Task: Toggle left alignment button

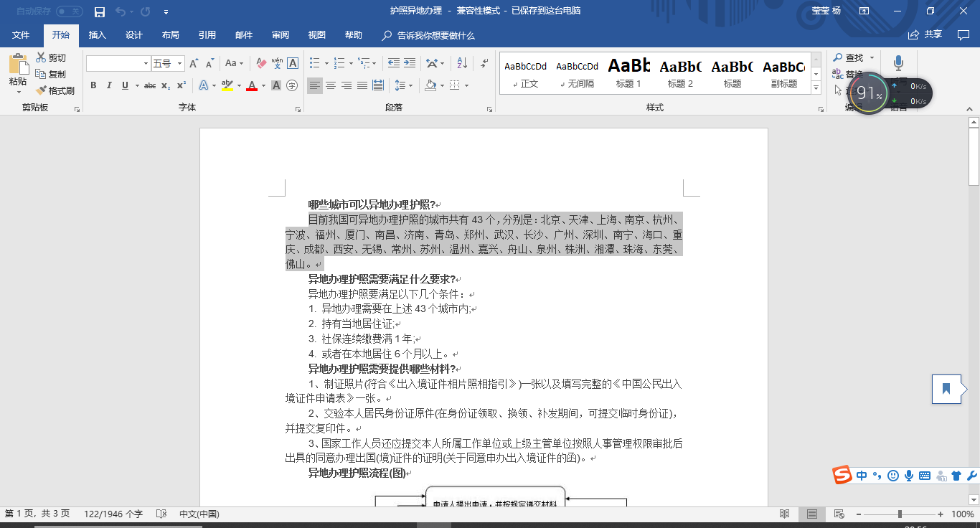Action: 315,85
